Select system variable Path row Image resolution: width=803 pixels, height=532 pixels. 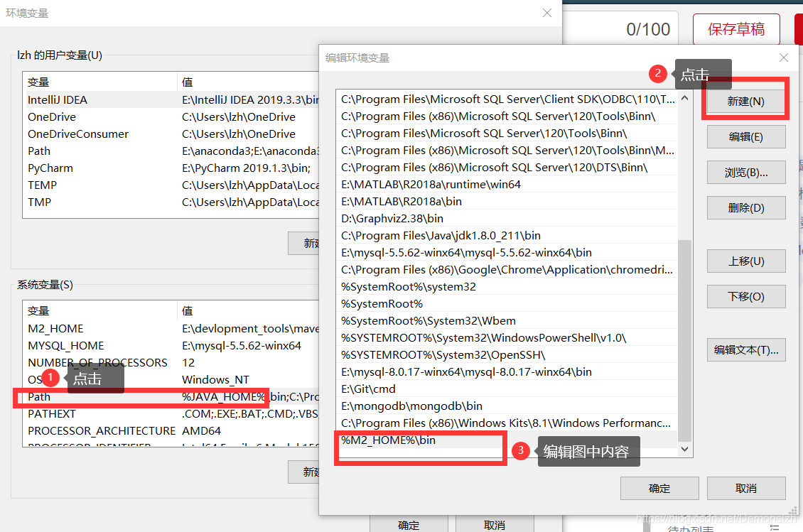[171, 397]
